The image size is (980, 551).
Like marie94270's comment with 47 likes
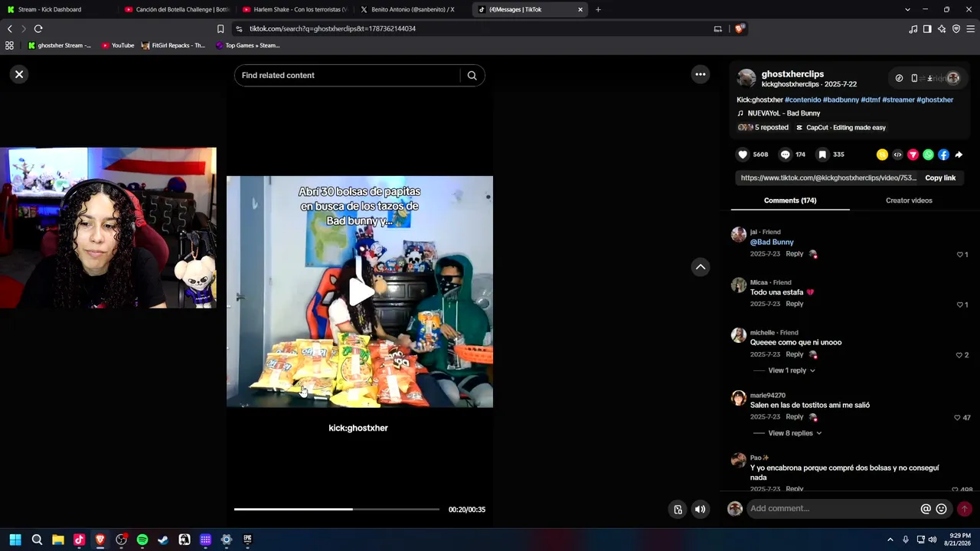pos(957,418)
